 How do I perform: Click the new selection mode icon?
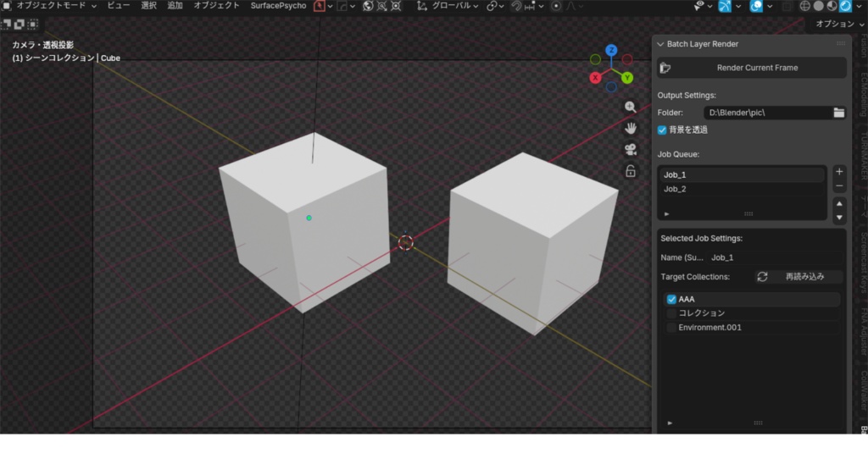coord(6,24)
